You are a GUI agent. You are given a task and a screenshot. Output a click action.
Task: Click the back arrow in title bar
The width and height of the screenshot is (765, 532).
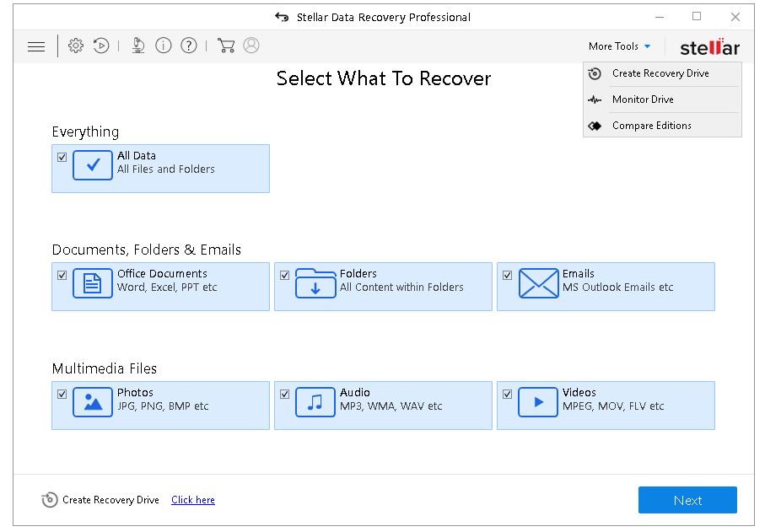click(x=282, y=17)
